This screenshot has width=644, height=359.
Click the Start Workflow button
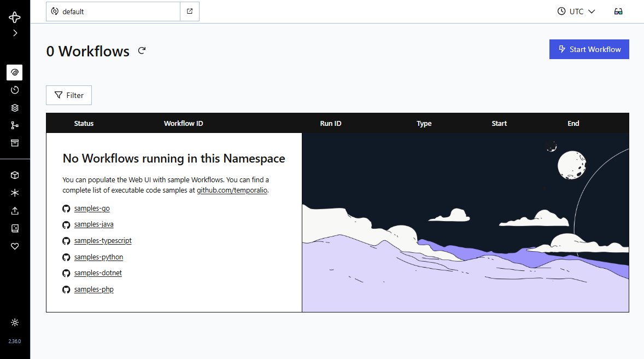click(x=589, y=49)
